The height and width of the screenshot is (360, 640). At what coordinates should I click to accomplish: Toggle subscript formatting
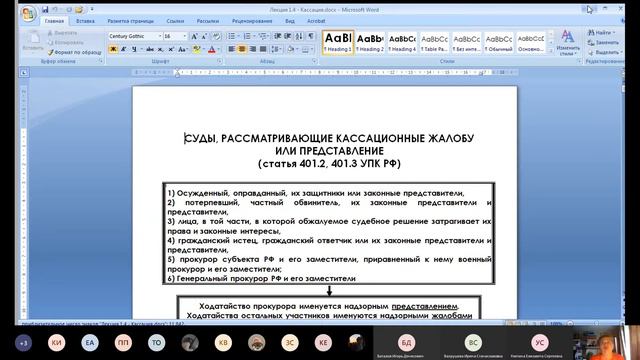[x=160, y=49]
